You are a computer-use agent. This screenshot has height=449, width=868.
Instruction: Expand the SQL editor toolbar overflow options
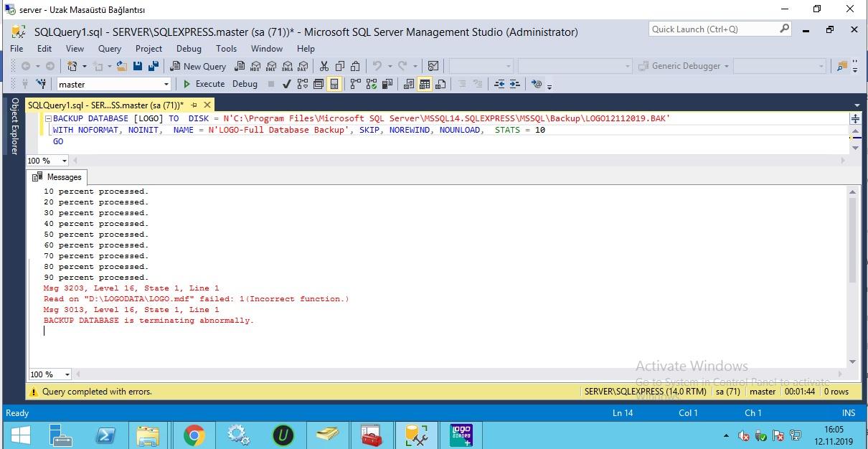pyautogui.click(x=549, y=86)
